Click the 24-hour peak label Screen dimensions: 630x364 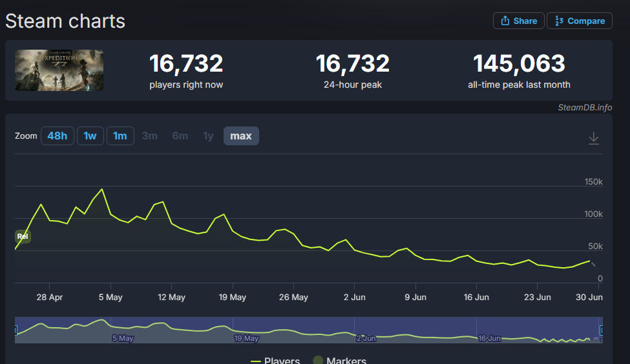pyautogui.click(x=353, y=85)
